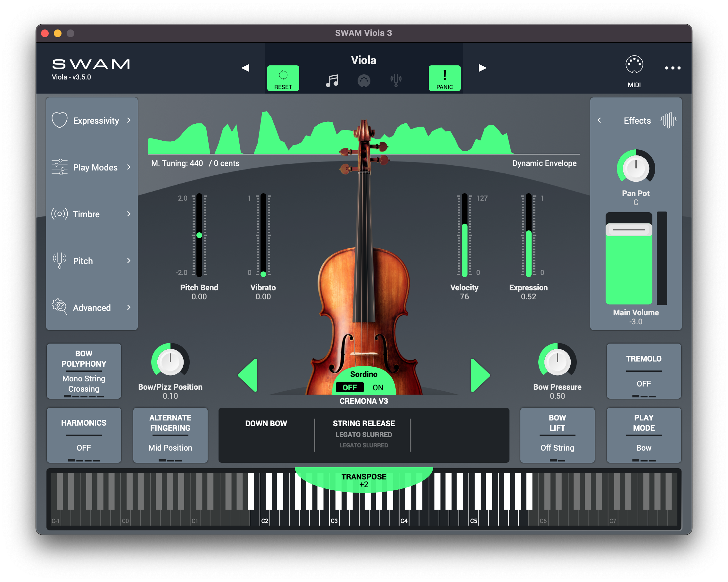Viewport: 728px width, 582px height.
Task: Click the green PANIC button
Action: coord(444,78)
